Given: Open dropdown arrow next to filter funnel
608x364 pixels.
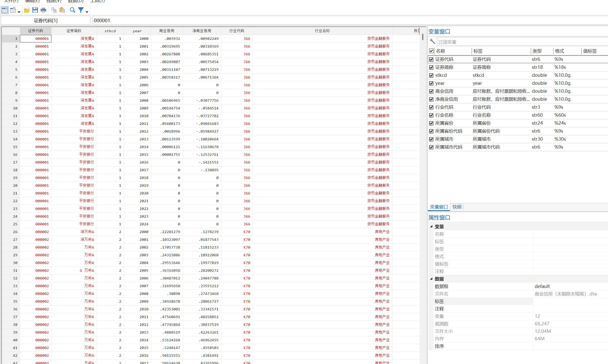Looking at the screenshot, I should [87, 12].
